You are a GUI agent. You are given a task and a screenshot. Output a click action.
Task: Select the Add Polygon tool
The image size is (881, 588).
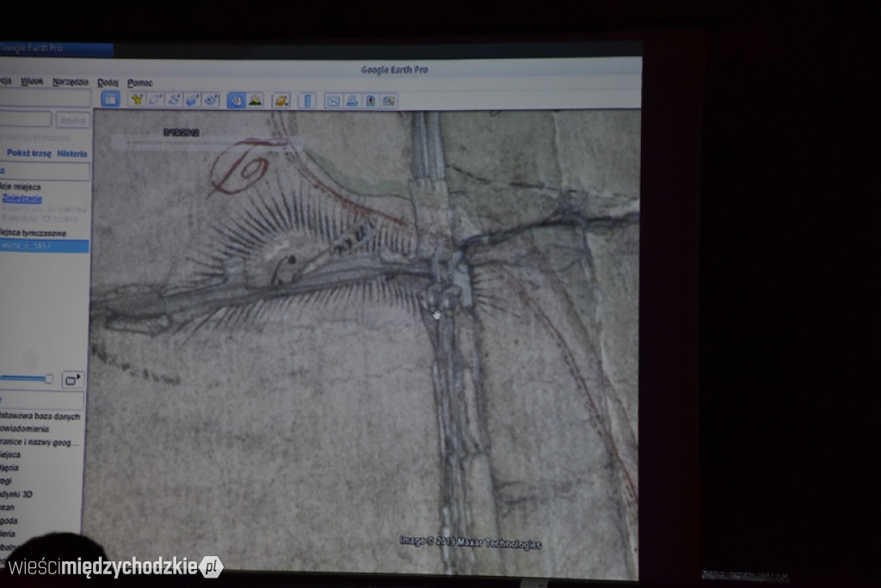click(x=155, y=100)
